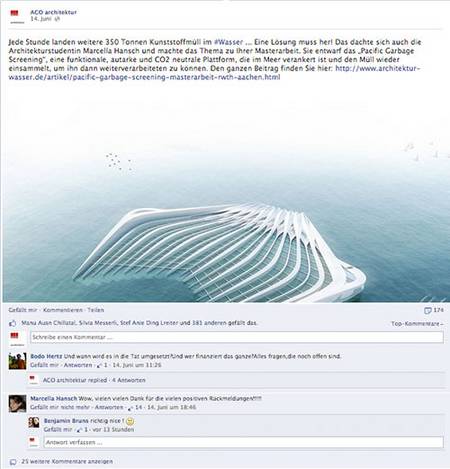Click 'Kommentieren' under the post
The image size is (450, 469).
click(x=63, y=310)
